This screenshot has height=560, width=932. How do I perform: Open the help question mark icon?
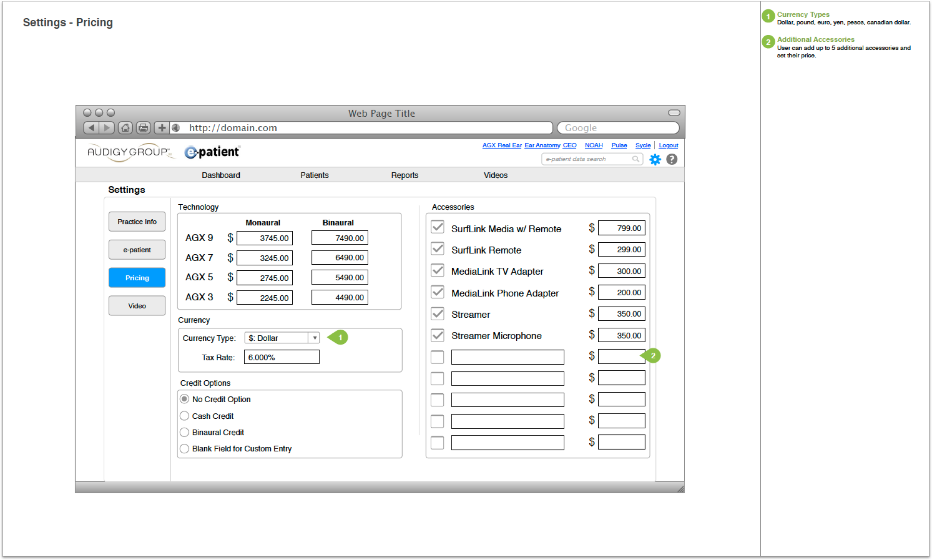click(x=672, y=159)
